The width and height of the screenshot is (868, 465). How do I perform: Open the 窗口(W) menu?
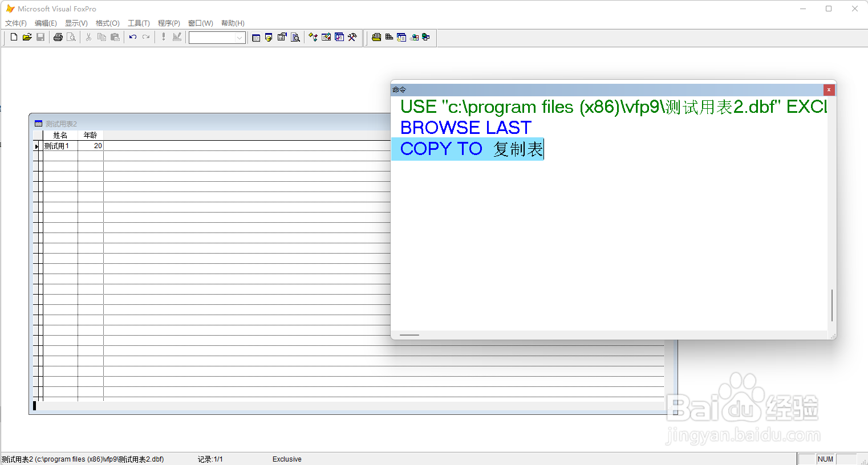pyautogui.click(x=201, y=23)
